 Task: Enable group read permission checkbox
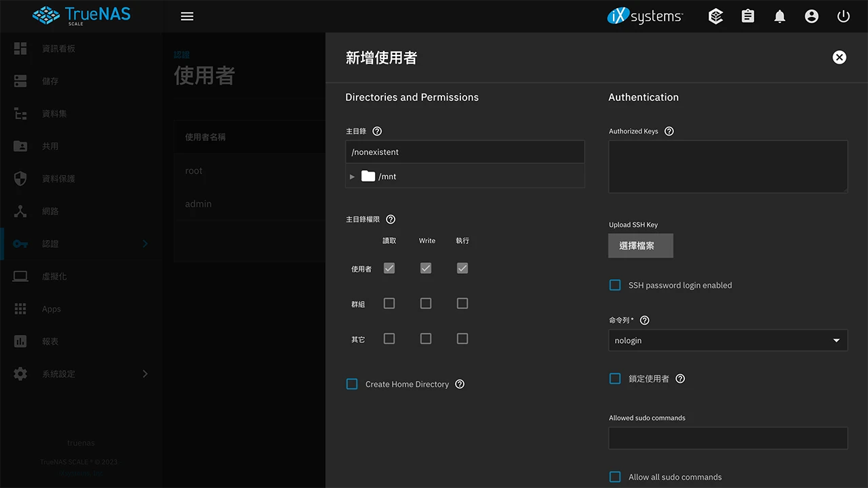(x=389, y=303)
